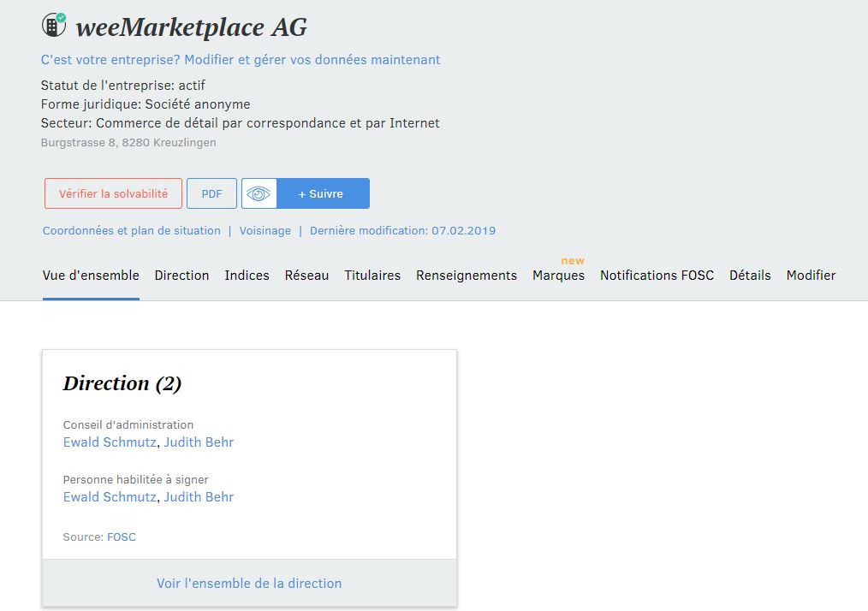This screenshot has width=868, height=611.
Task: Click the company building icon beside weeMarketplace AG
Action: click(x=53, y=26)
